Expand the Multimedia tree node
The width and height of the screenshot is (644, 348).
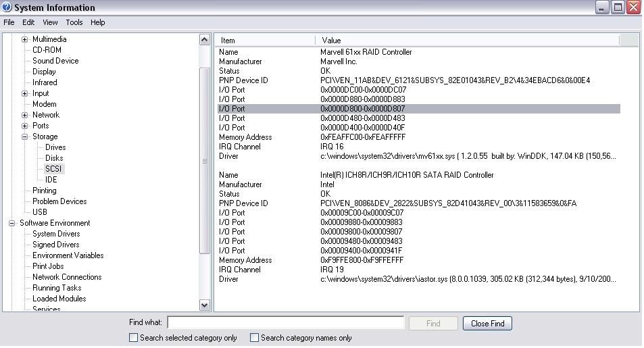click(24, 39)
